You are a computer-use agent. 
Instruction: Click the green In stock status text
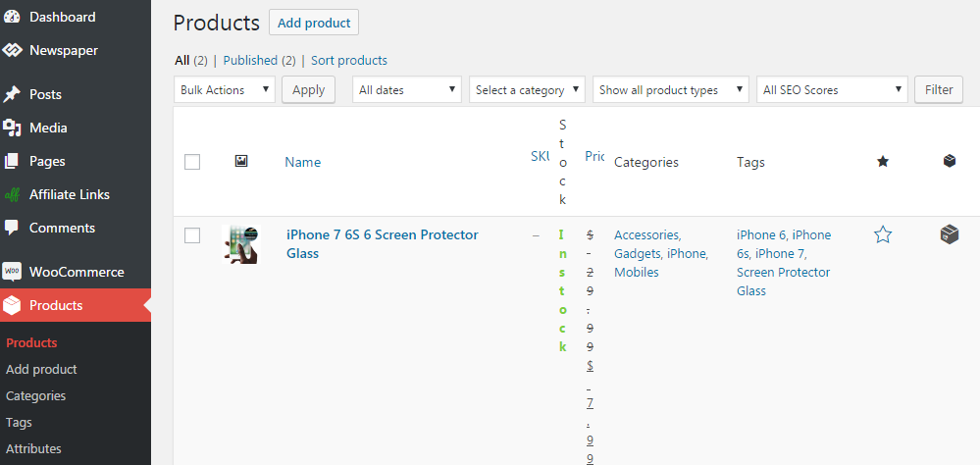[x=562, y=290]
